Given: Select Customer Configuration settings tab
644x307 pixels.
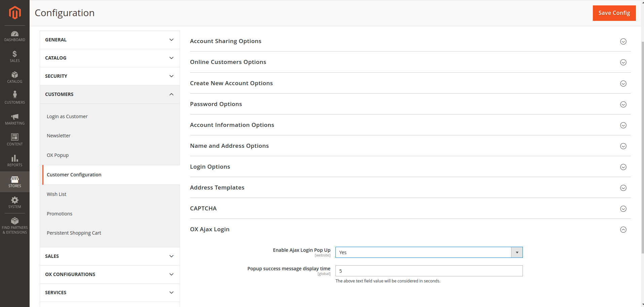Looking at the screenshot, I should click(x=74, y=175).
